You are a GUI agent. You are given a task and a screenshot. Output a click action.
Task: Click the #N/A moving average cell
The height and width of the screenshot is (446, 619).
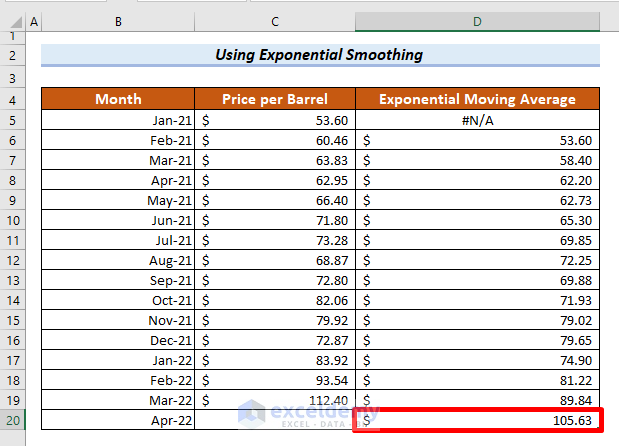point(477,120)
